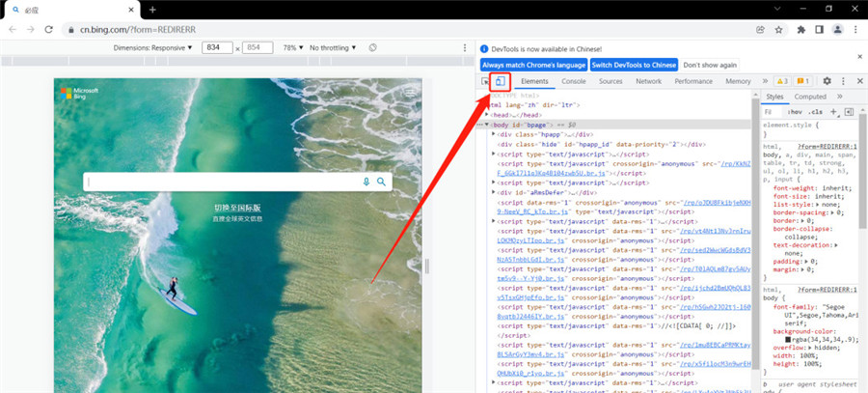Toggle the .cls class editor

[815, 112]
